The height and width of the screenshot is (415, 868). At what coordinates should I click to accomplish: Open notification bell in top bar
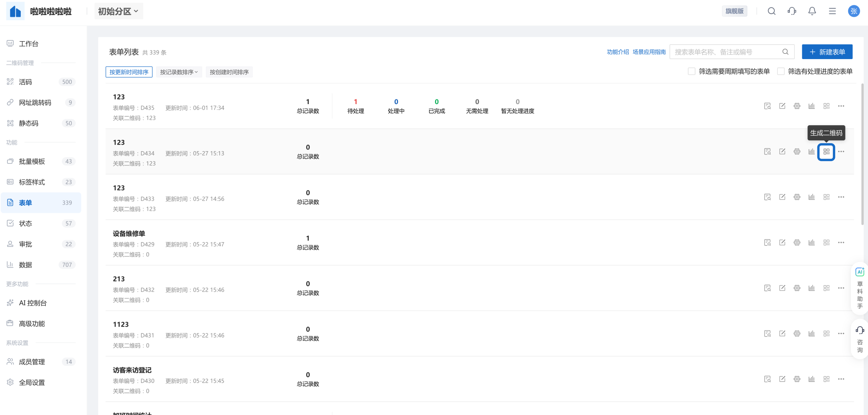[x=812, y=11]
